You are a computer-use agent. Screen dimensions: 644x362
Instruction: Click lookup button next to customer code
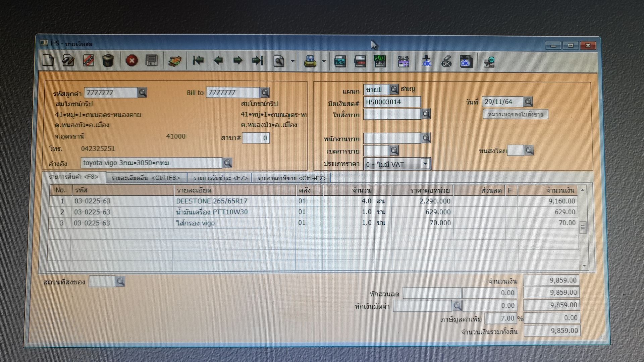pyautogui.click(x=143, y=93)
